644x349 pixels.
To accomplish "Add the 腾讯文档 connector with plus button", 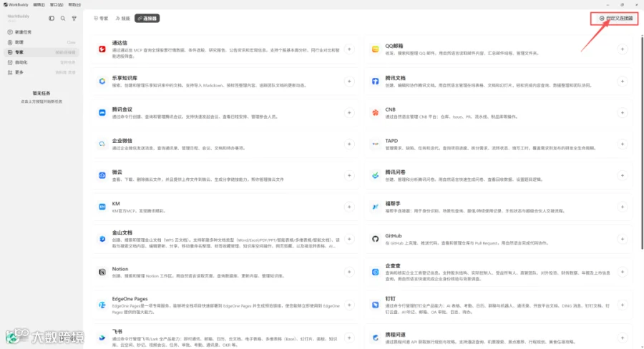I will click(x=623, y=82).
